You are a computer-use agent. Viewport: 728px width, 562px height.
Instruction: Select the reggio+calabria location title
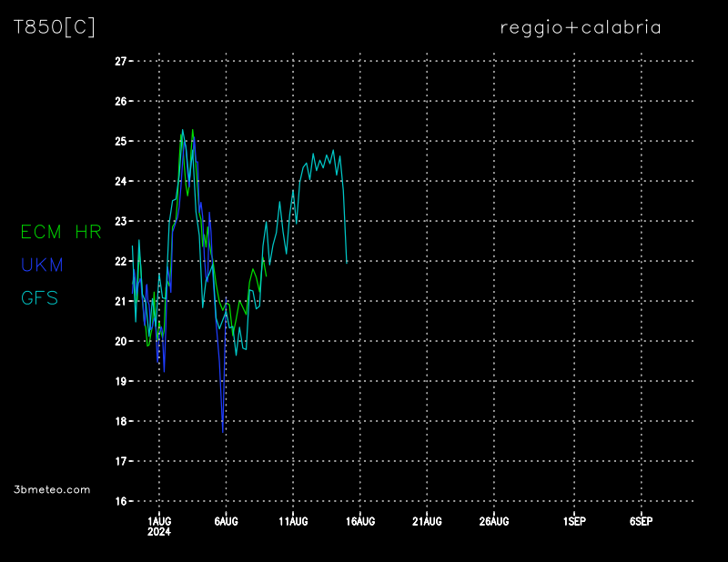click(x=580, y=27)
